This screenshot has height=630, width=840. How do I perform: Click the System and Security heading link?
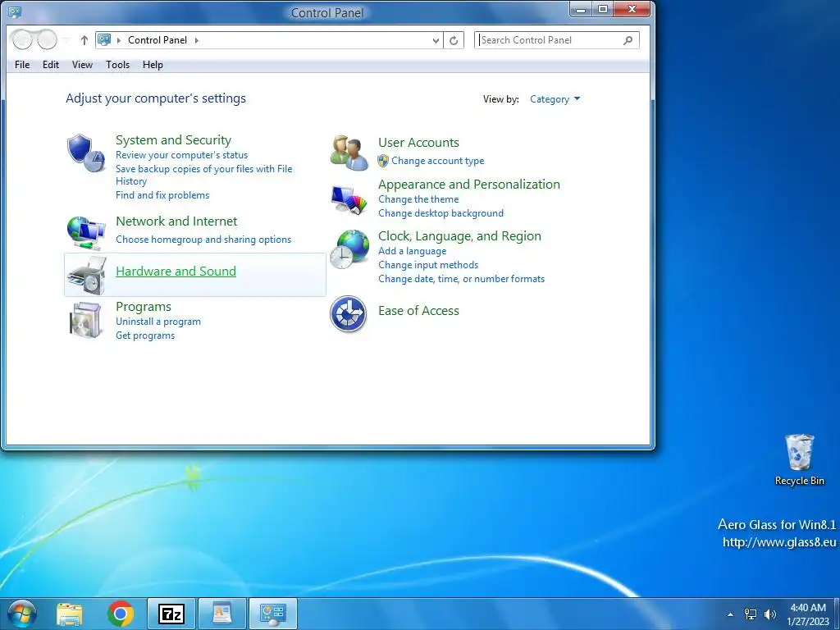click(174, 139)
